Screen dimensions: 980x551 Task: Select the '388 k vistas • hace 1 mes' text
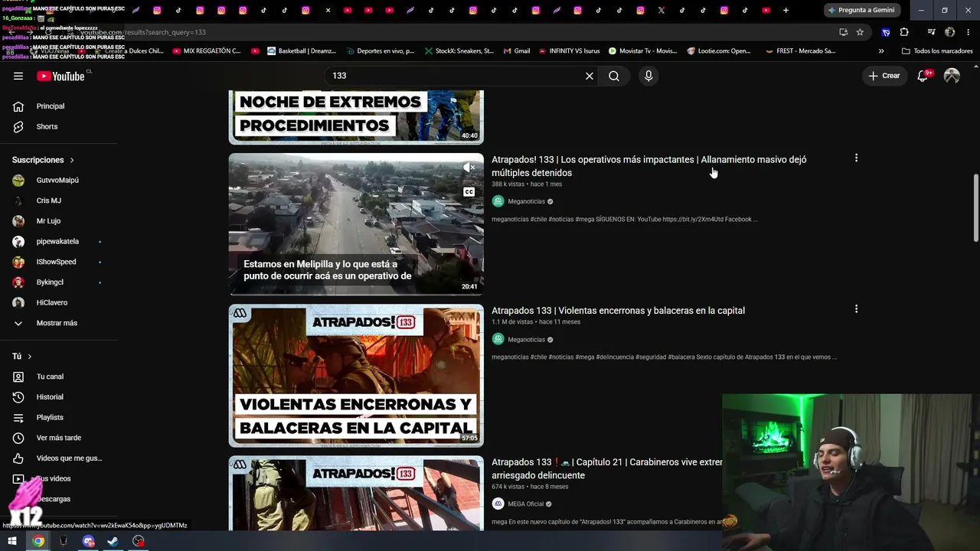click(x=527, y=184)
